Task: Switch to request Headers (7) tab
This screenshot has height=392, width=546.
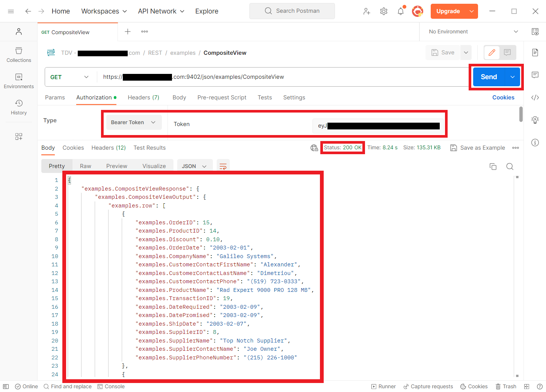Action: 143,98
